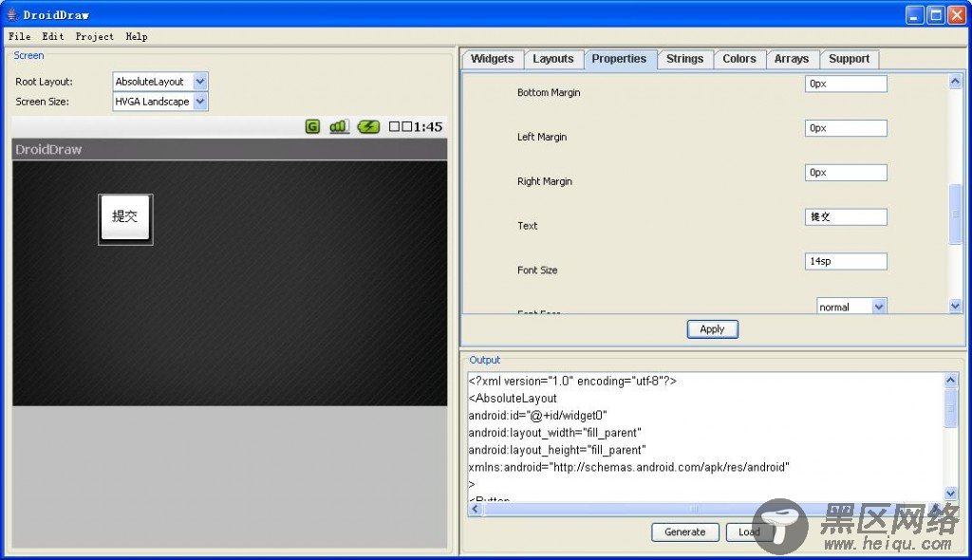Click the Font Size label
Screen dimensions: 972x560
537,270
